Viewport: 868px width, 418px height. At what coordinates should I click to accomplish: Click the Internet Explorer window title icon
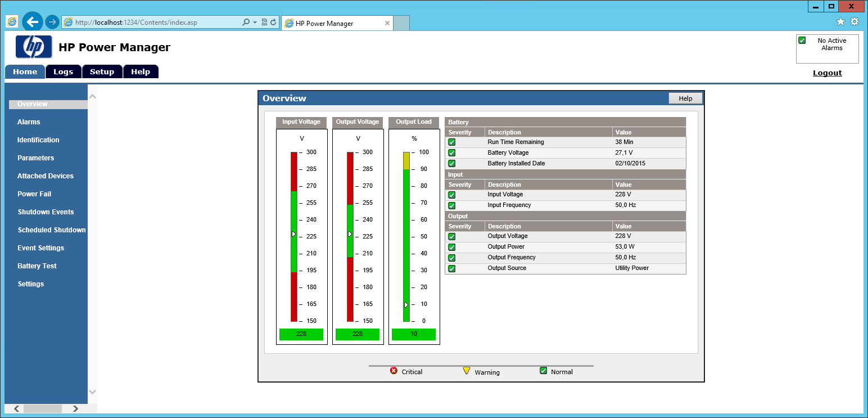[x=12, y=21]
